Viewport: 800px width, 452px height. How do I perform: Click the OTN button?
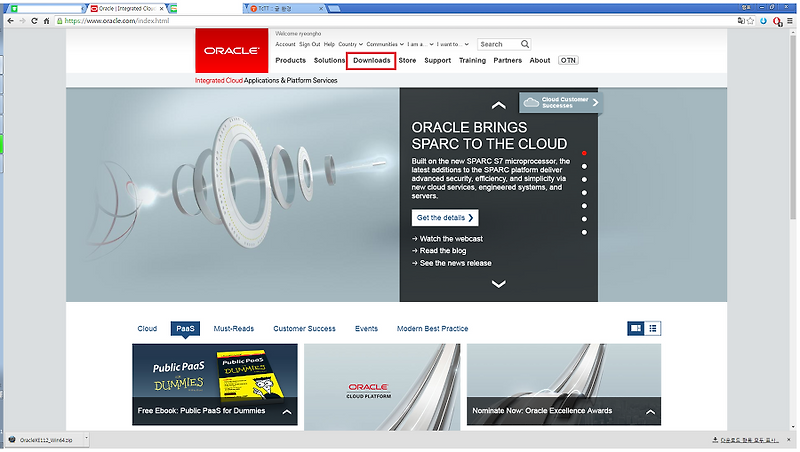pyautogui.click(x=568, y=60)
